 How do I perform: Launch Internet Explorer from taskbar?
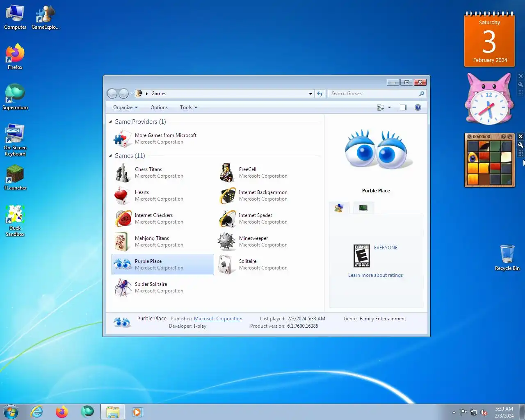pyautogui.click(x=37, y=412)
